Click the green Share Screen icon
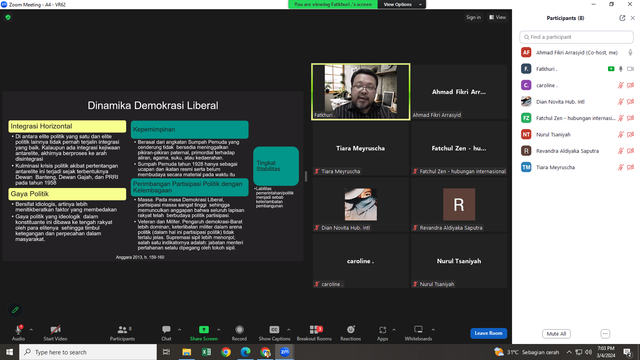Viewport: 640px width, 360px height. [204, 329]
